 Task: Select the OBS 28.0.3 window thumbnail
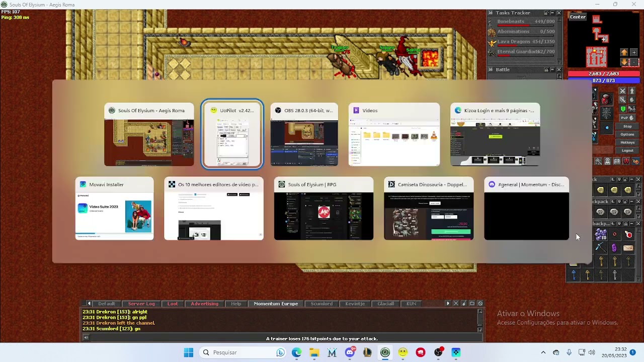coord(304,134)
